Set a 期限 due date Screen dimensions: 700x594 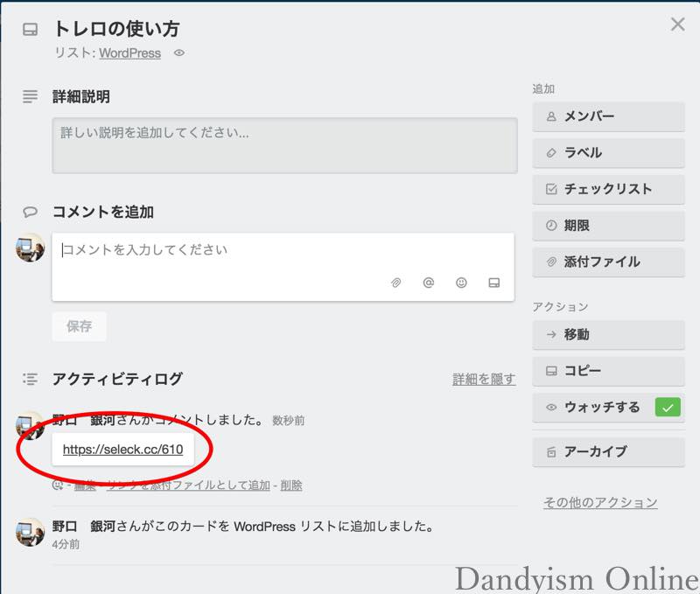(608, 226)
